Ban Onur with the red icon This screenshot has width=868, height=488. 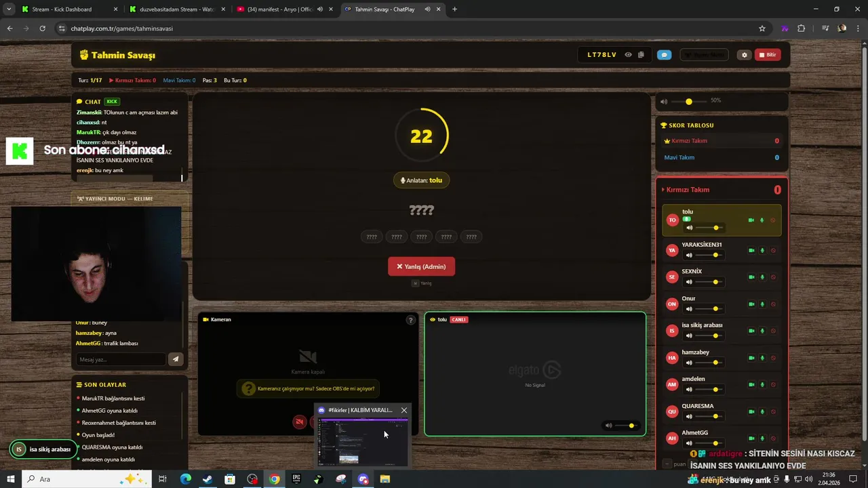point(773,304)
